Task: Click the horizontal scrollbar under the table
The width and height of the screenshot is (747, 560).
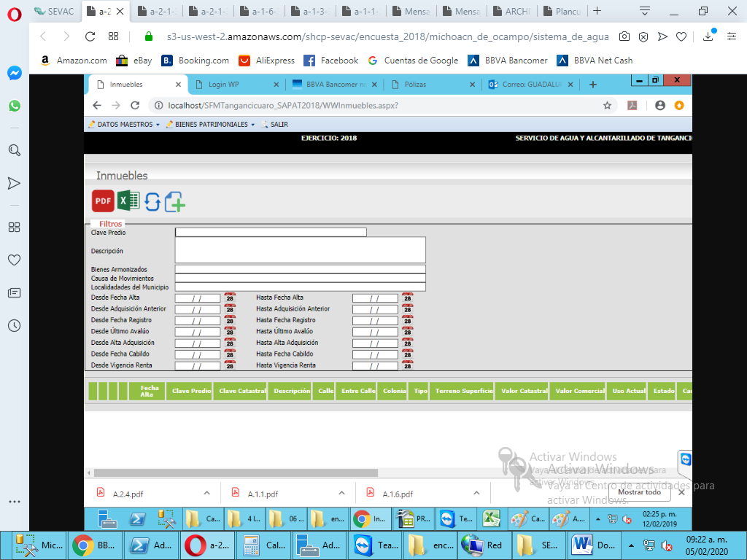Action: [x=236, y=472]
